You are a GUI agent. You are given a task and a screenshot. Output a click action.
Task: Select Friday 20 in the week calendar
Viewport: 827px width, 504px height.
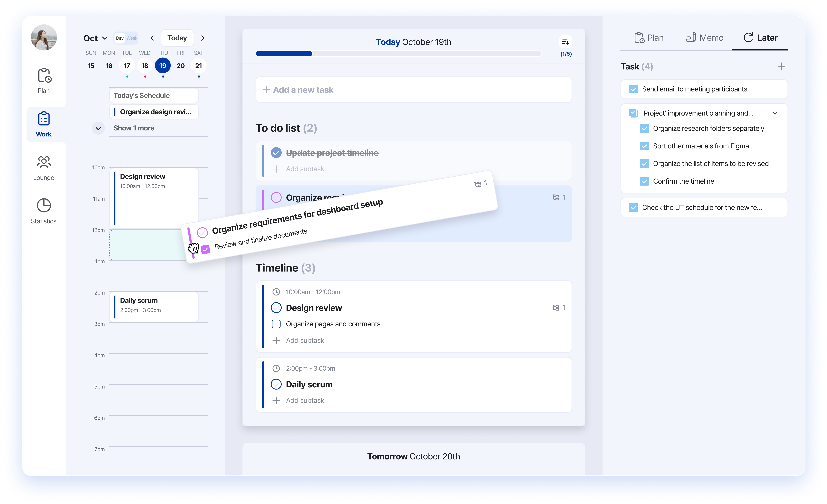[181, 66]
